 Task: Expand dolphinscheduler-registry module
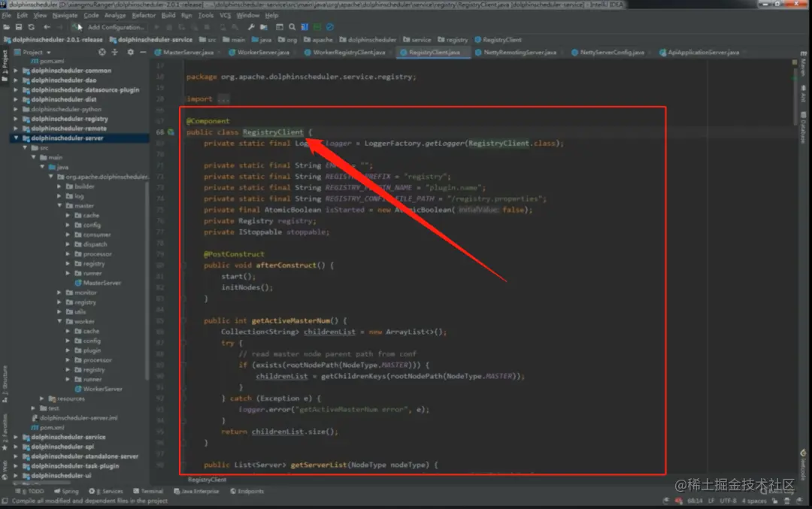click(x=16, y=119)
